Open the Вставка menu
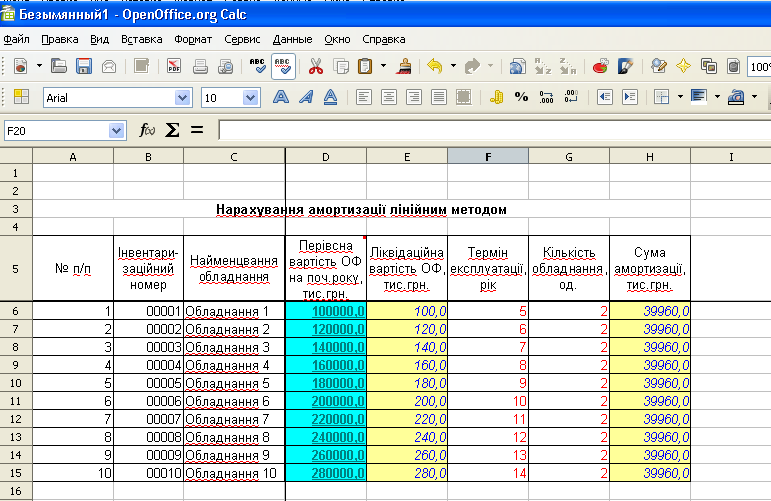The image size is (771, 501). click(142, 39)
